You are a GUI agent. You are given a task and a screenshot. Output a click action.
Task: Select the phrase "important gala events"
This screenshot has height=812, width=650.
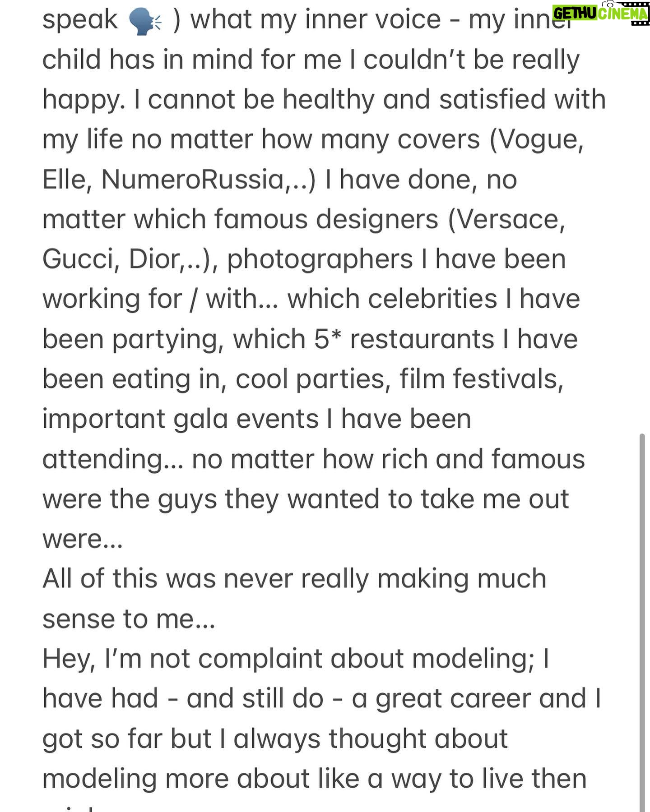click(x=181, y=420)
